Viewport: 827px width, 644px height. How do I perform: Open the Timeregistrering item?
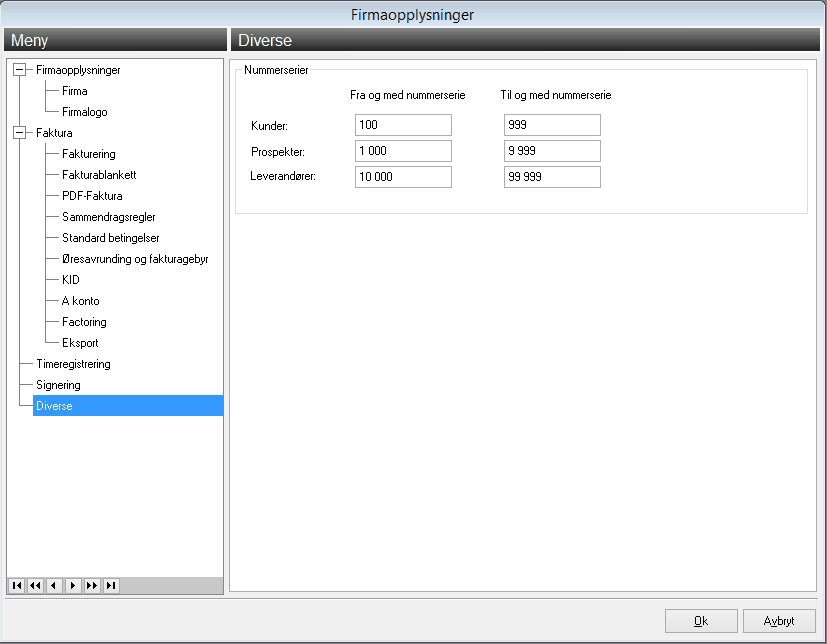pos(73,364)
